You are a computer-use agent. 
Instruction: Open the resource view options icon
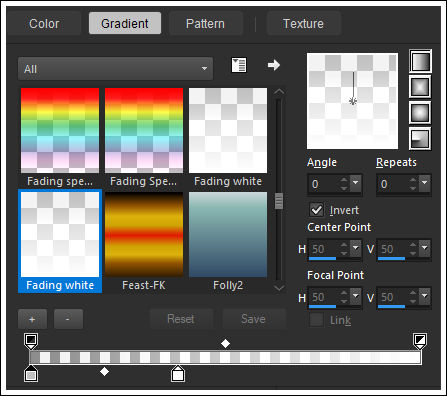tap(239, 65)
